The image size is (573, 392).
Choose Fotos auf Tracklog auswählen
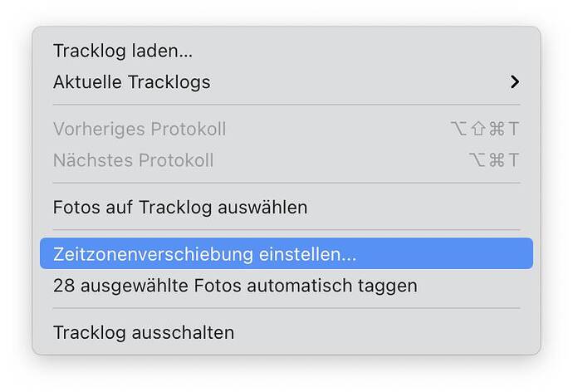pyautogui.click(x=180, y=207)
